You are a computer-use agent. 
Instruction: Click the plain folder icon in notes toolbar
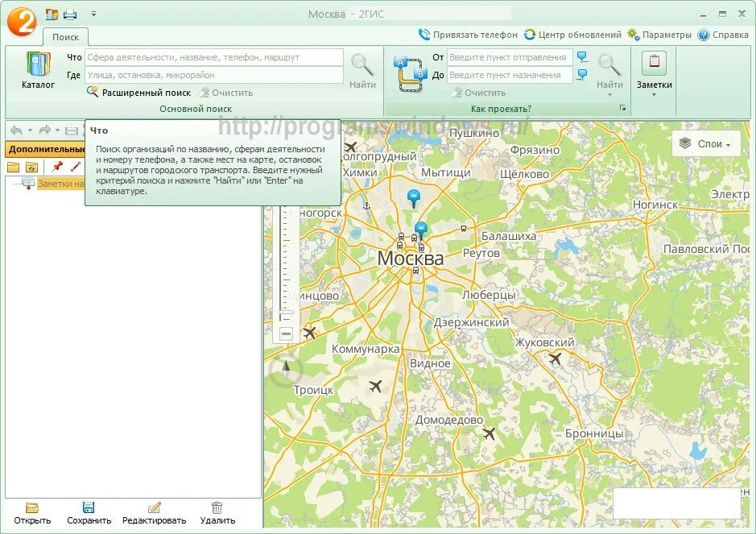pyautogui.click(x=14, y=168)
